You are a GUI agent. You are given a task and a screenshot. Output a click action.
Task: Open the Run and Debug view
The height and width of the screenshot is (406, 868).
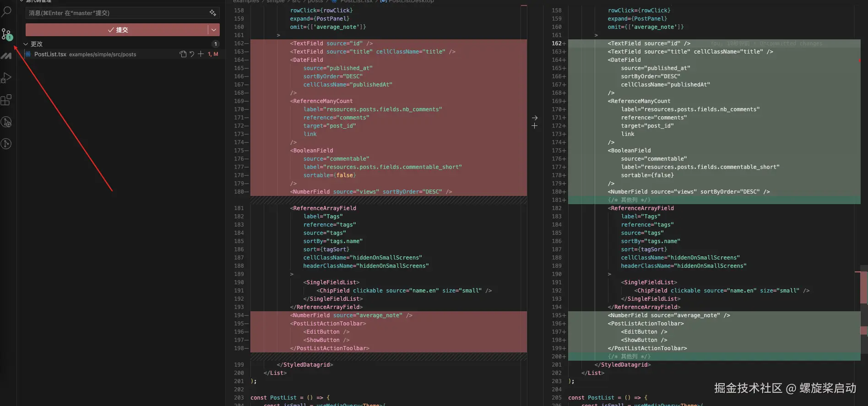tap(6, 78)
